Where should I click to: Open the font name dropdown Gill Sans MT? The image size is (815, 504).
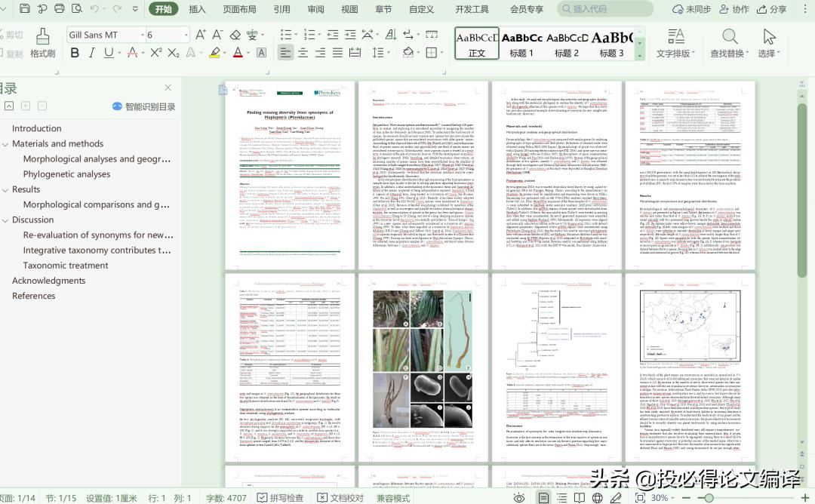click(143, 35)
